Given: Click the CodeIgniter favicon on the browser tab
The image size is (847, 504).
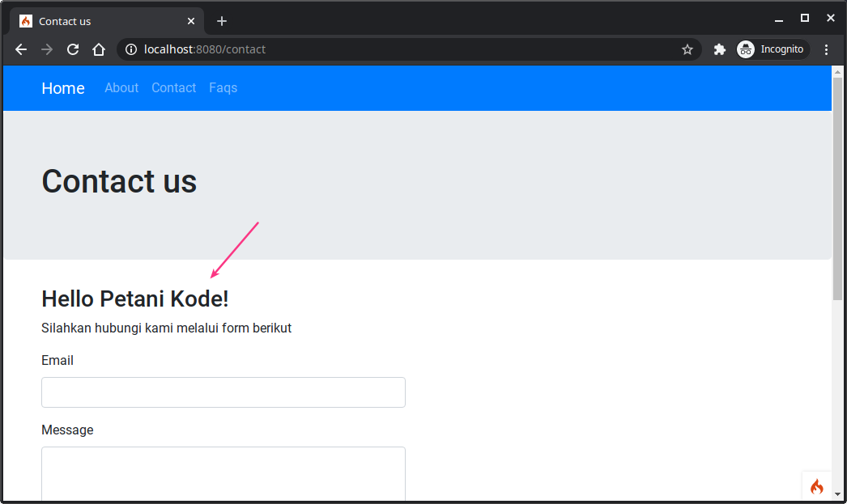Looking at the screenshot, I should (x=28, y=20).
